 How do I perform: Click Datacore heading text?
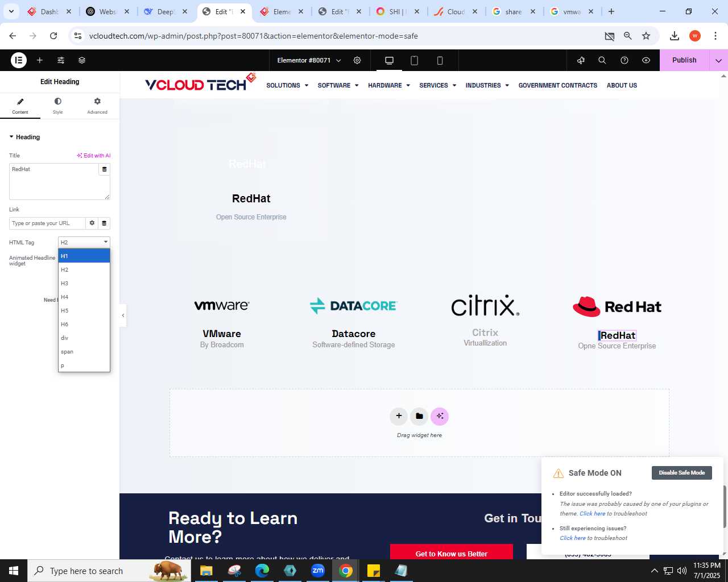(x=354, y=334)
